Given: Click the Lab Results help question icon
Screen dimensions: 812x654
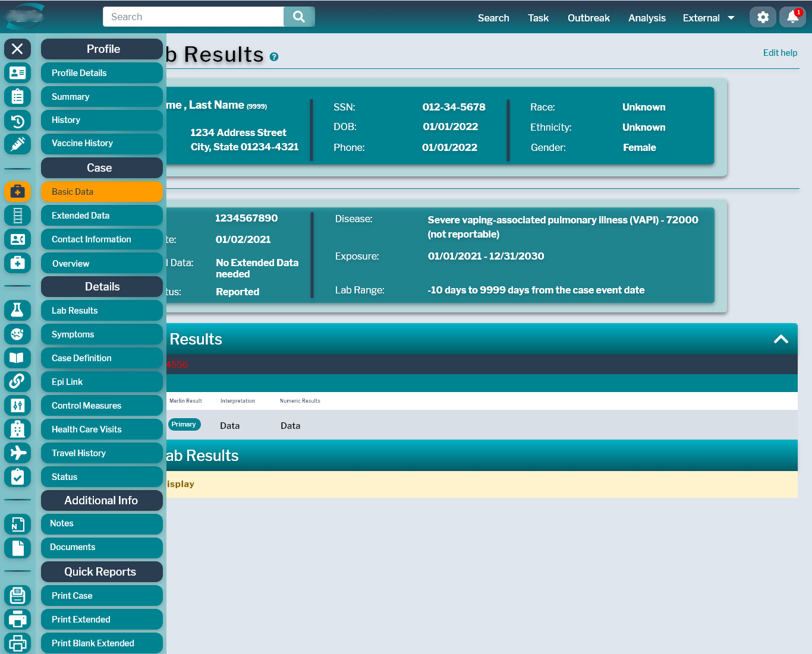Looking at the screenshot, I should [x=274, y=57].
